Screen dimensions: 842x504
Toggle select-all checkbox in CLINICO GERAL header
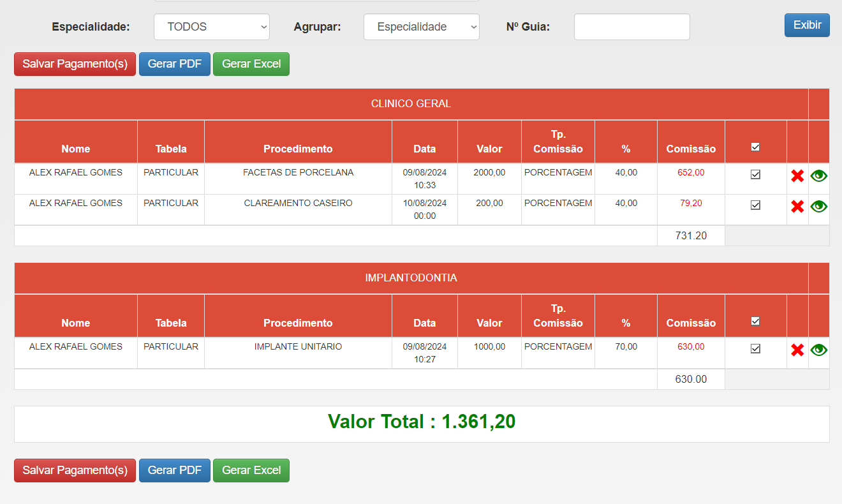[x=755, y=147]
